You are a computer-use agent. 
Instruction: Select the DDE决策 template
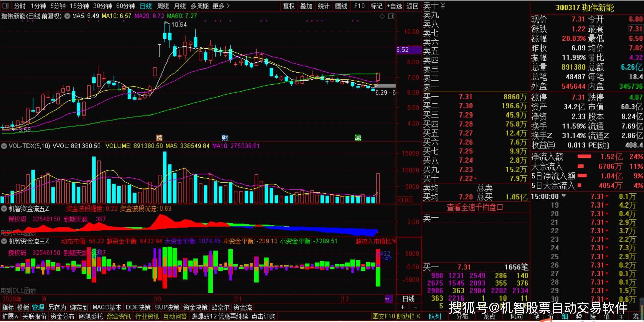coord(138,307)
